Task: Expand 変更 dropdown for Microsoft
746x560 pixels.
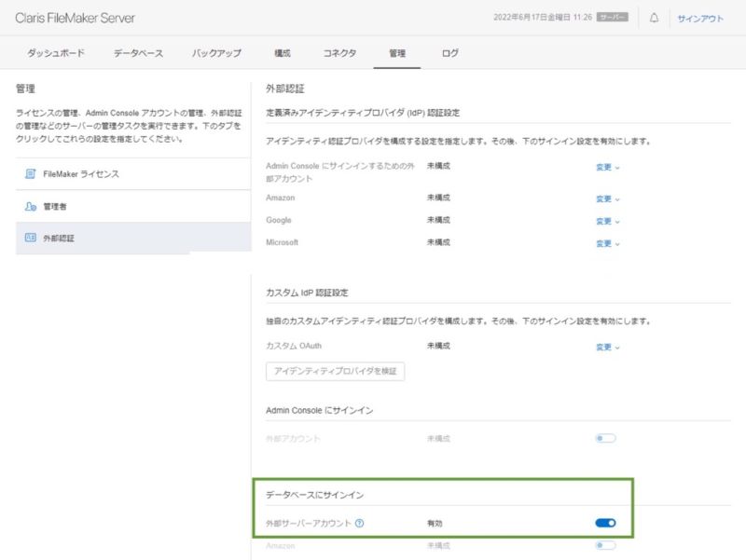Action: [608, 244]
